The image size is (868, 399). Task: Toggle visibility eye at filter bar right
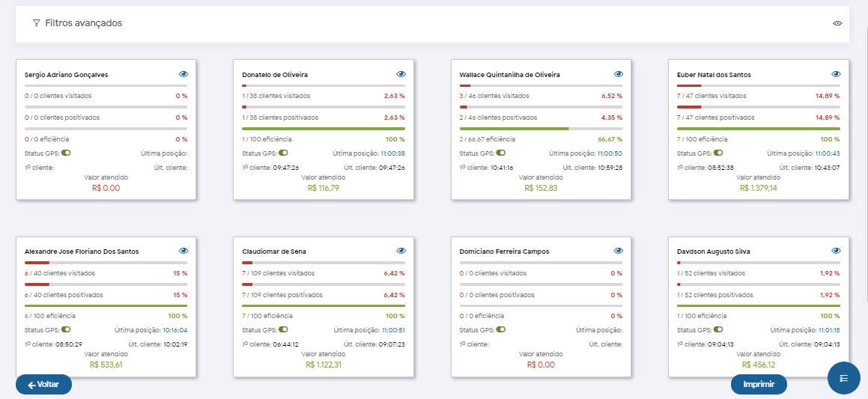pos(838,23)
